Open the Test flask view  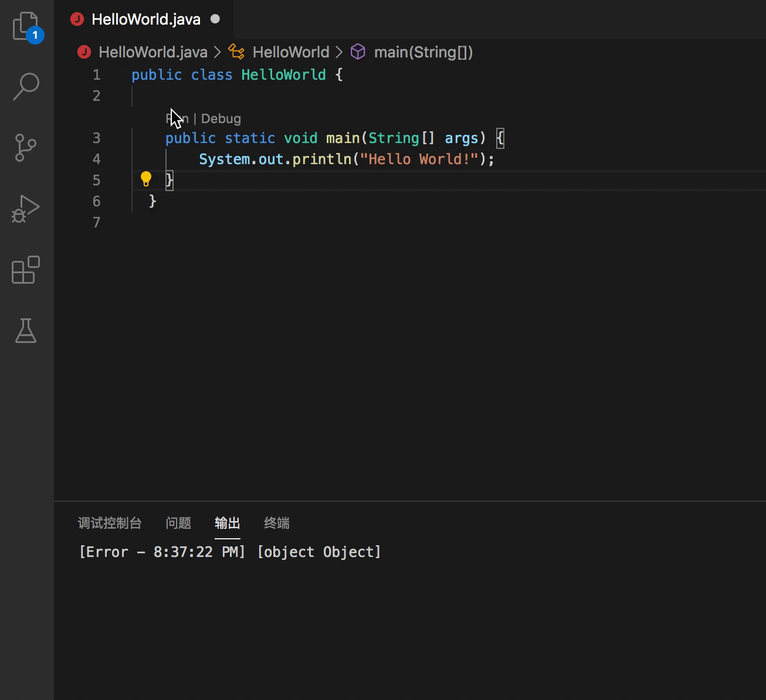[x=26, y=331]
